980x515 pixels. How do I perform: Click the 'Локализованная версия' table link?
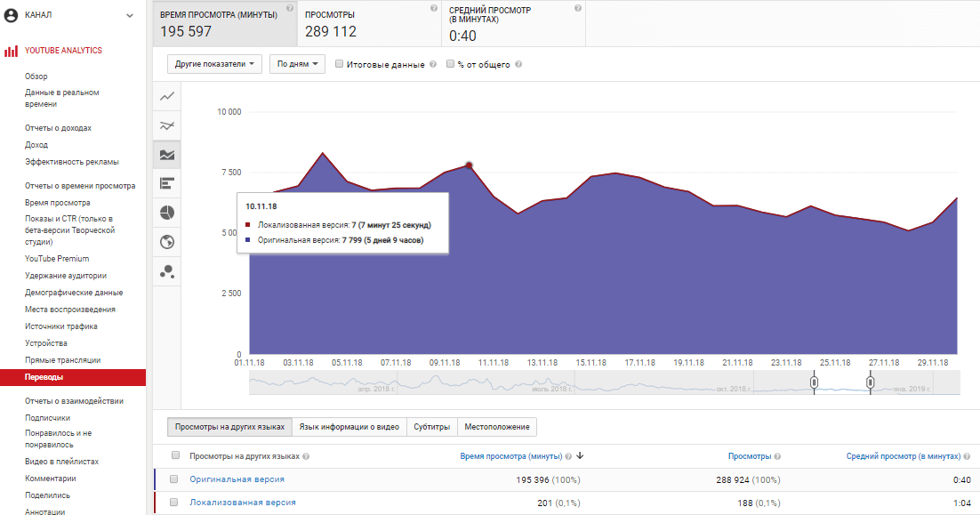coord(242,503)
